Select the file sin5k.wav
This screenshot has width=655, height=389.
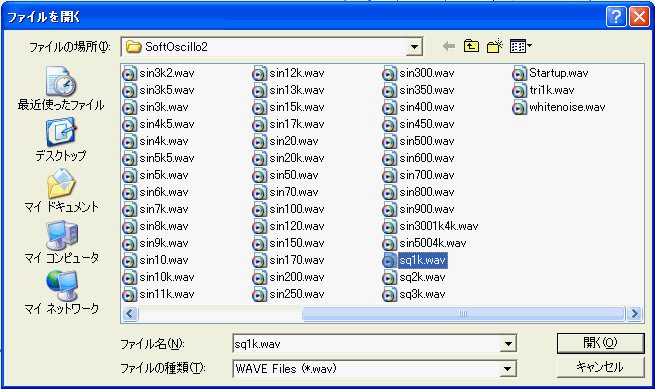coord(155,175)
